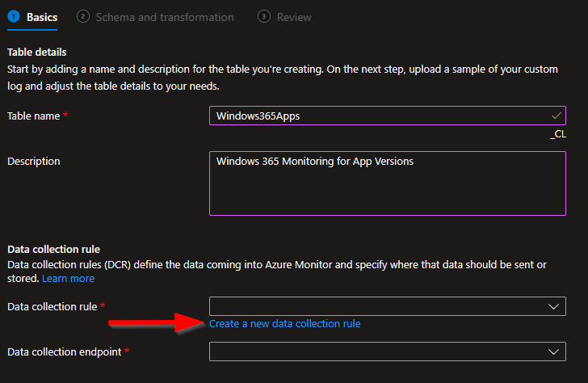Click the Table name label
This screenshot has width=588, height=383.
point(33,116)
